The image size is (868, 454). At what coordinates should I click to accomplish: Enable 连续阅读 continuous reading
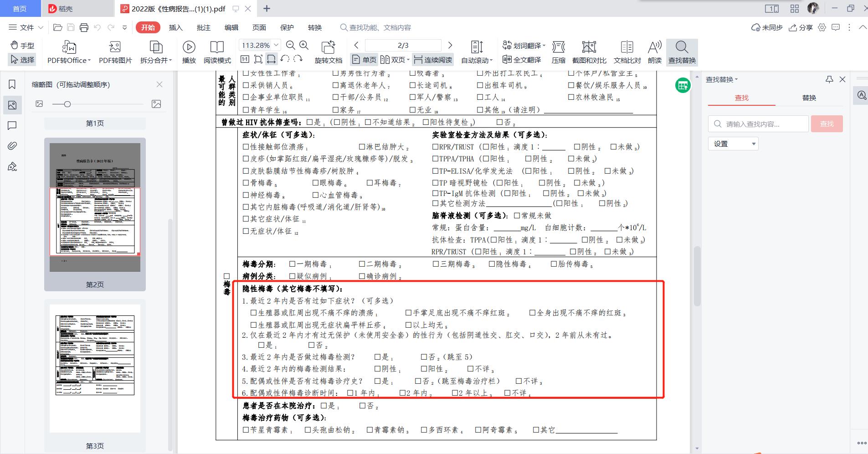(433, 60)
